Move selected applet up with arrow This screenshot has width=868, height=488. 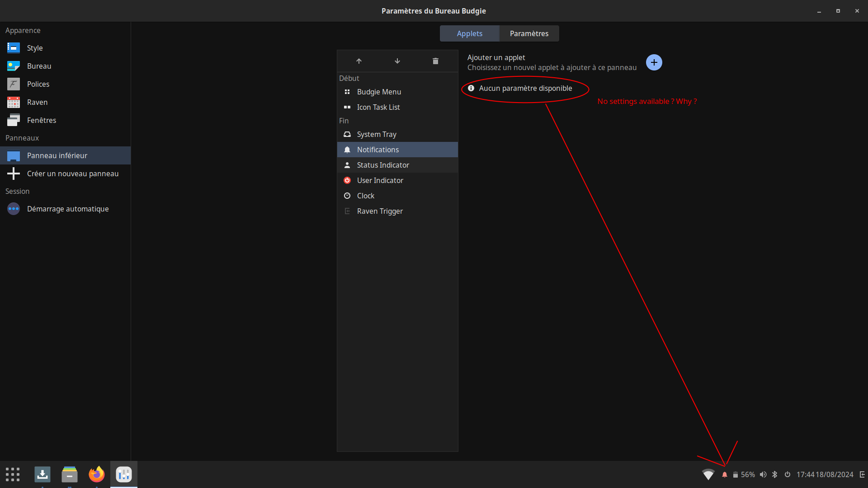(x=359, y=61)
